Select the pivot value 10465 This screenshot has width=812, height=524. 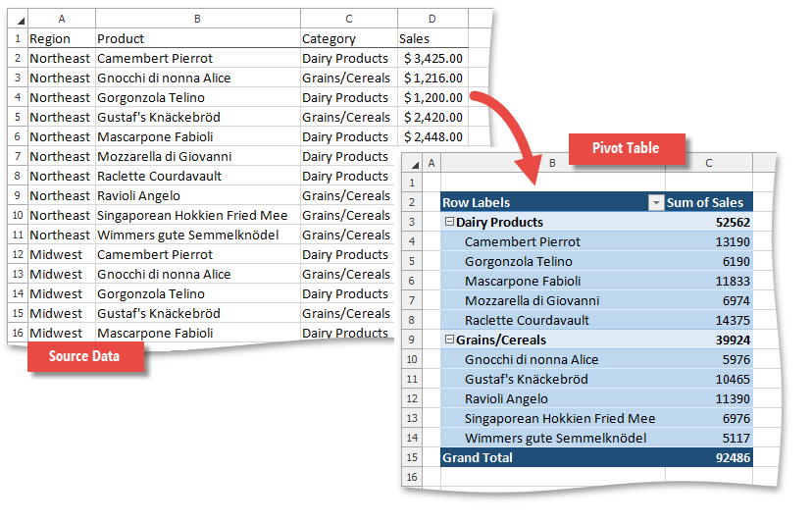(709, 379)
